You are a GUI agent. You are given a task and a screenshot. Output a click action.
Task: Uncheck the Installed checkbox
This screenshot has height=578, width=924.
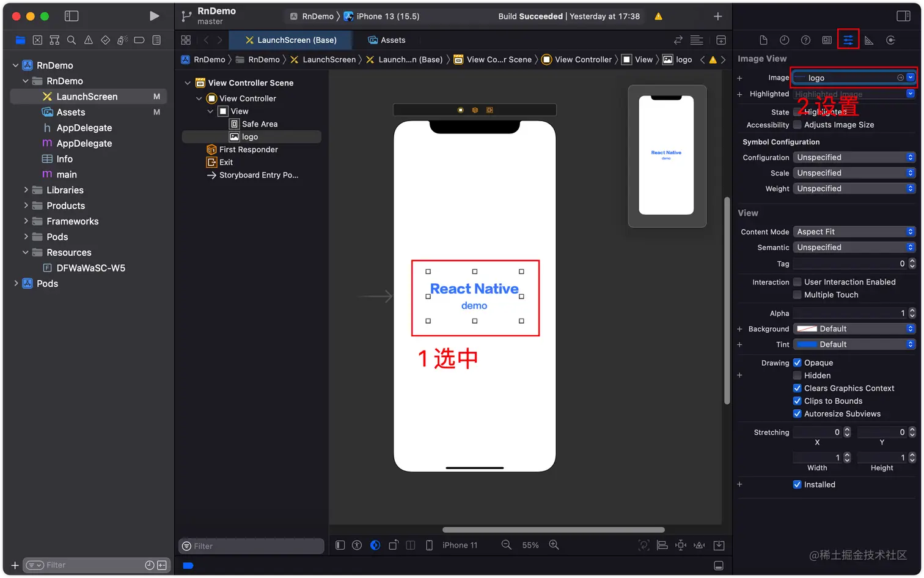[x=797, y=484]
